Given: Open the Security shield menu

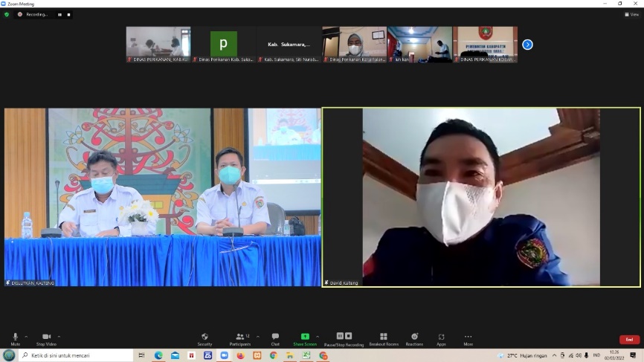Looking at the screenshot, I should tap(205, 338).
